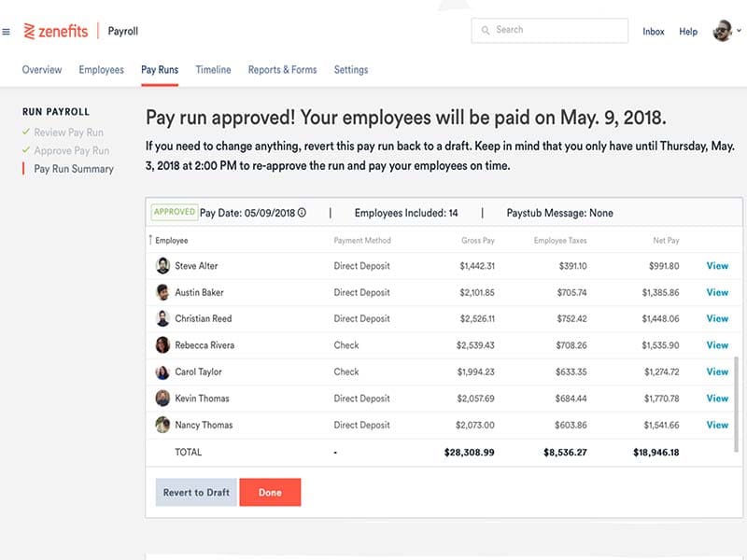
Task: Click Steve Alter's avatar photo
Action: (163, 266)
